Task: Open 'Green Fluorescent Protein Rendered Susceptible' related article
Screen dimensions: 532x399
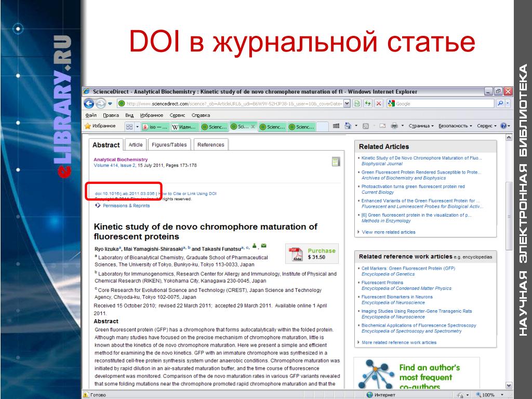Action: tap(421, 172)
